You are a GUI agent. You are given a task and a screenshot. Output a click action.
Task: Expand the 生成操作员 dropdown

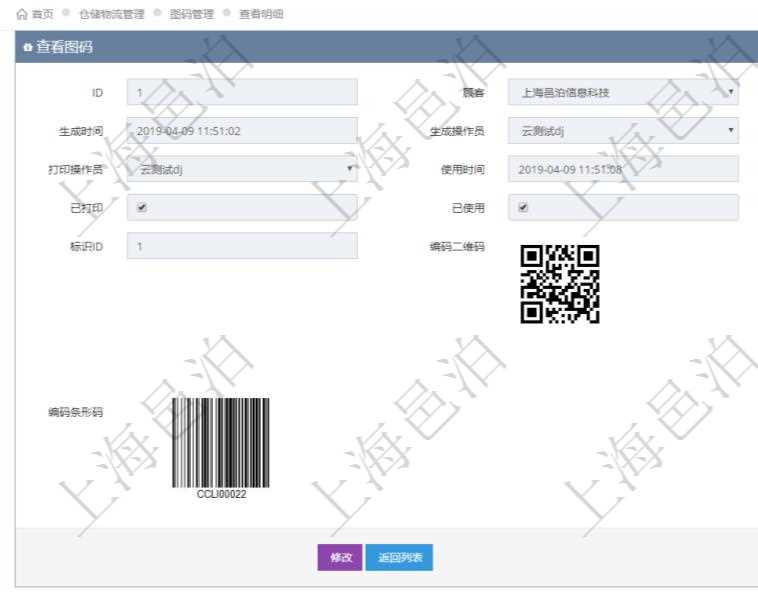623,131
